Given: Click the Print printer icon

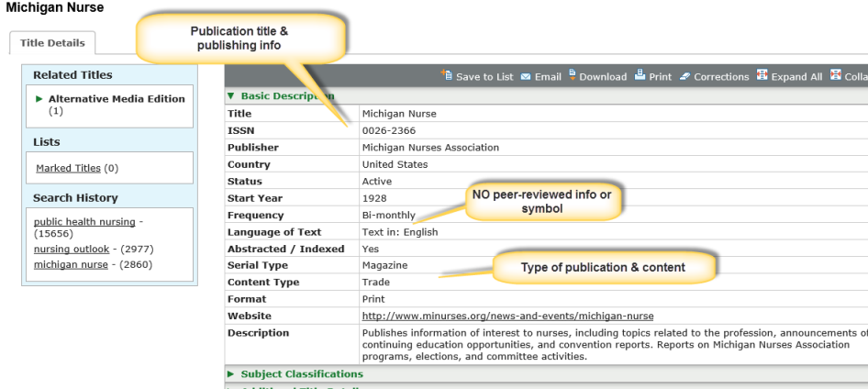Looking at the screenshot, I should (x=640, y=75).
